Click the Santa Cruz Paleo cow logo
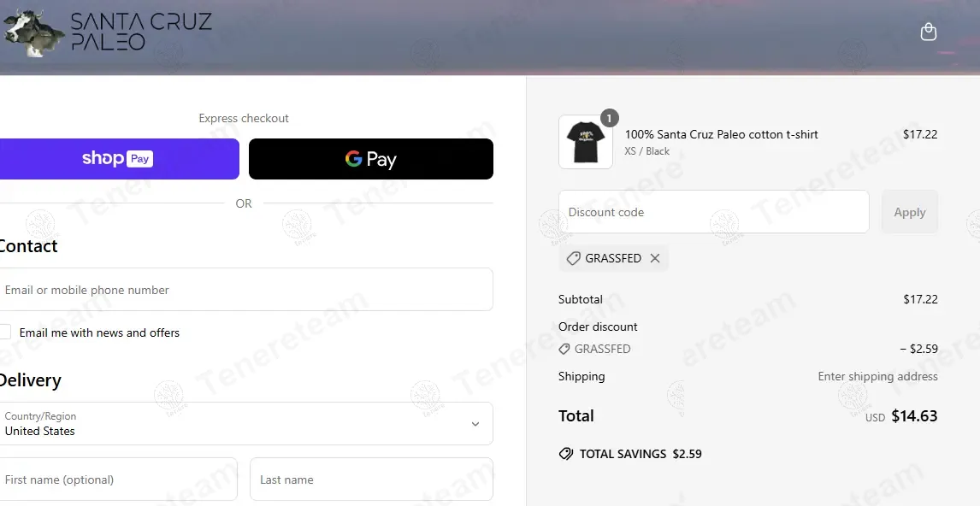 (33, 33)
